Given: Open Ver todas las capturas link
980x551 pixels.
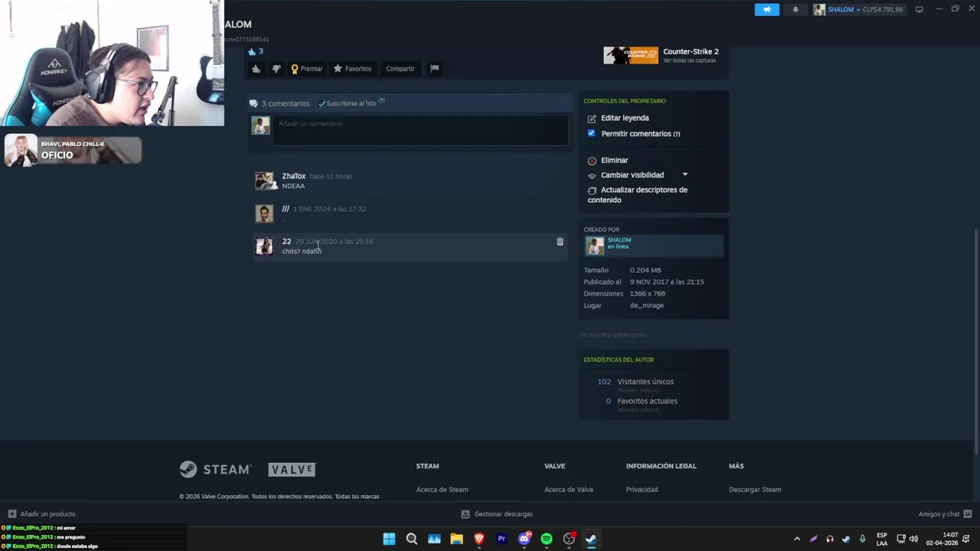Looking at the screenshot, I should tap(690, 60).
